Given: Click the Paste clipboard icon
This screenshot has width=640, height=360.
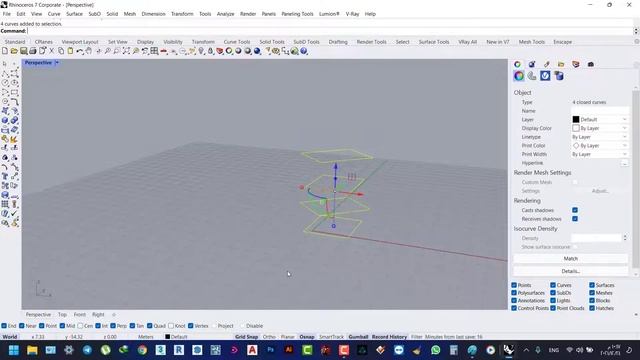Looking at the screenshot, I should pyautogui.click(x=70, y=51).
